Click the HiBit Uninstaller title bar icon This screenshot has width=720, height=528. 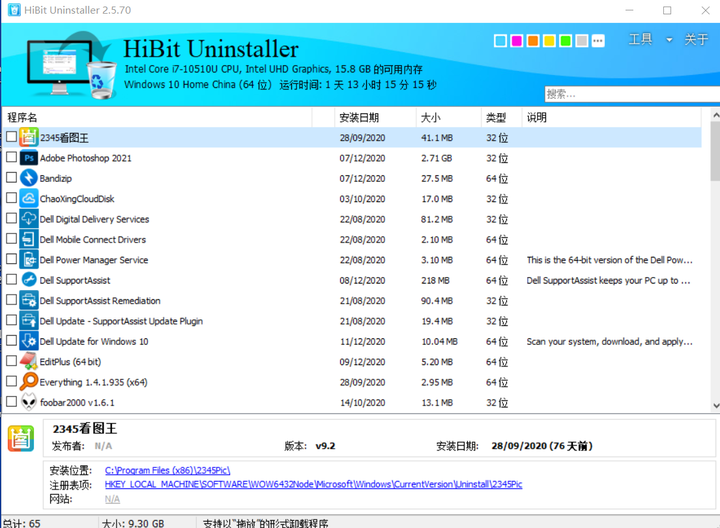[14, 10]
